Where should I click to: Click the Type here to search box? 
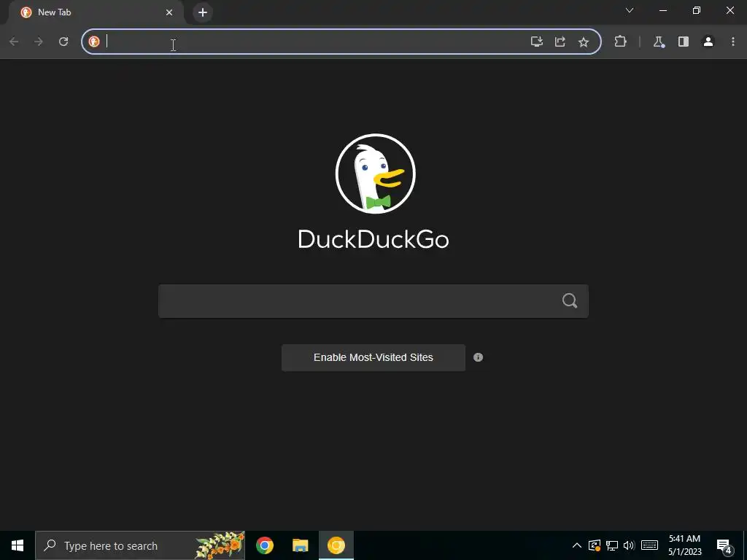(140, 545)
